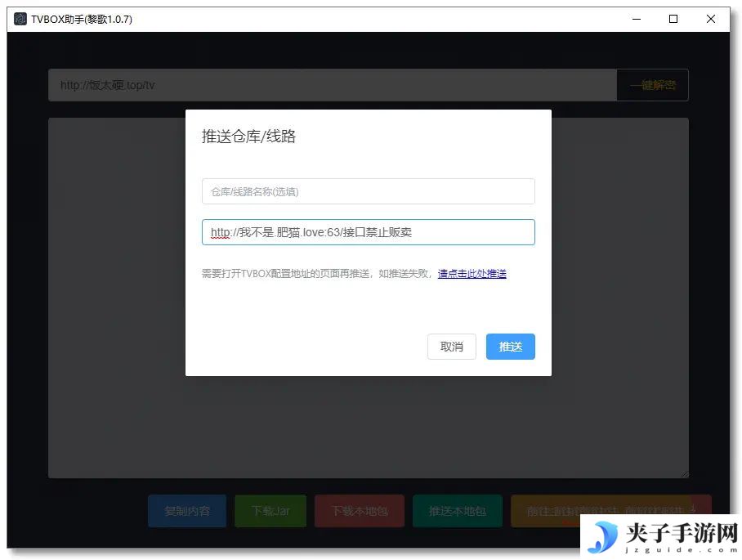Click the http://饭太硬.top/tv address field
The width and height of the screenshot is (742, 560).
[x=333, y=85]
